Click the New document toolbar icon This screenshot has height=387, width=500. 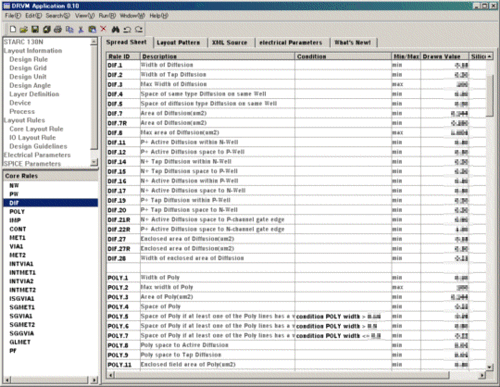click(13, 29)
